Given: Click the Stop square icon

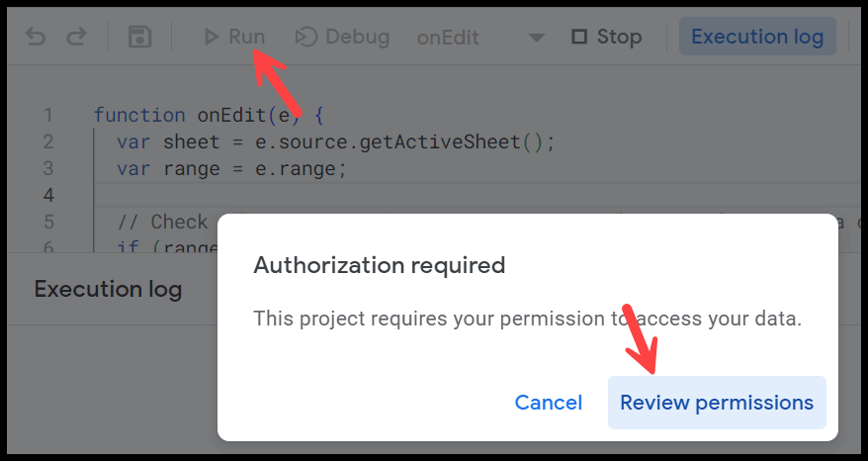Looking at the screenshot, I should (x=579, y=38).
